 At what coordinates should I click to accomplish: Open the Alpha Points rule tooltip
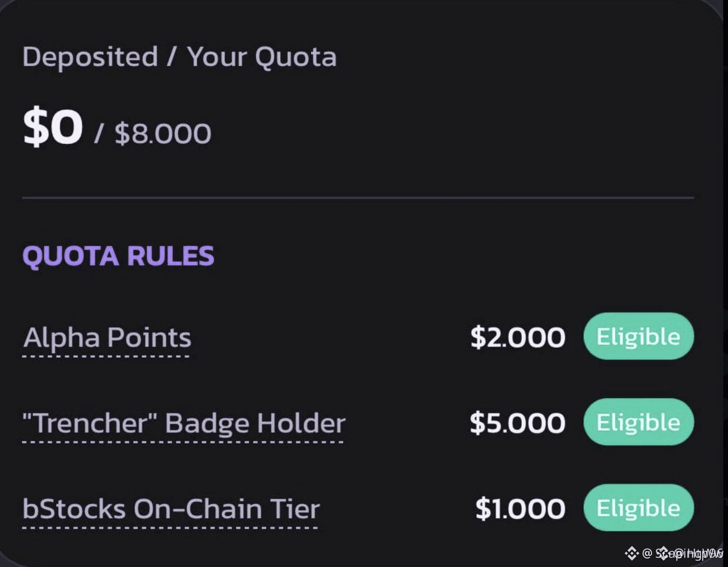[x=107, y=338]
